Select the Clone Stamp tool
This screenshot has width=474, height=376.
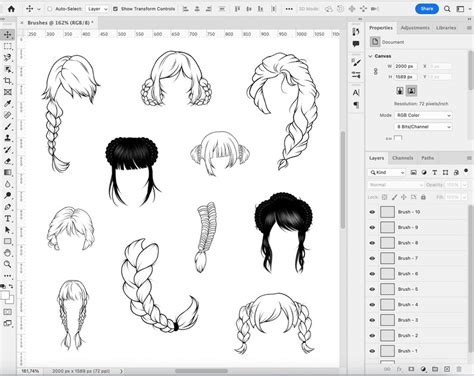click(8, 138)
